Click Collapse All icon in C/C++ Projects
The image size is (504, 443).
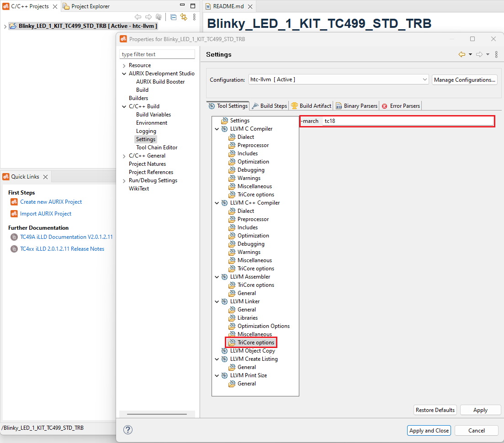tap(173, 17)
